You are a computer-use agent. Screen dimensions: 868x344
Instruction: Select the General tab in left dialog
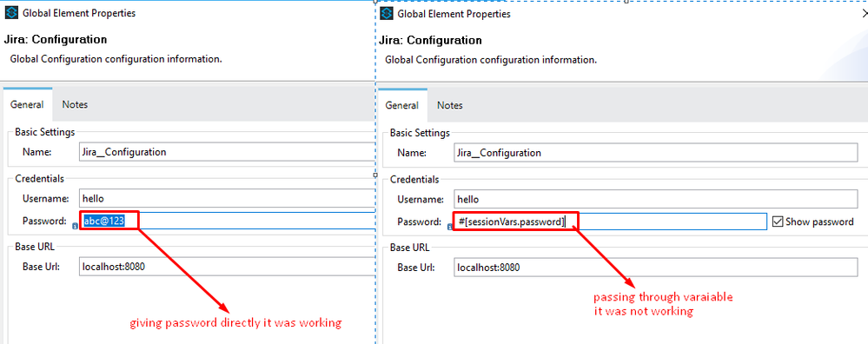click(27, 104)
